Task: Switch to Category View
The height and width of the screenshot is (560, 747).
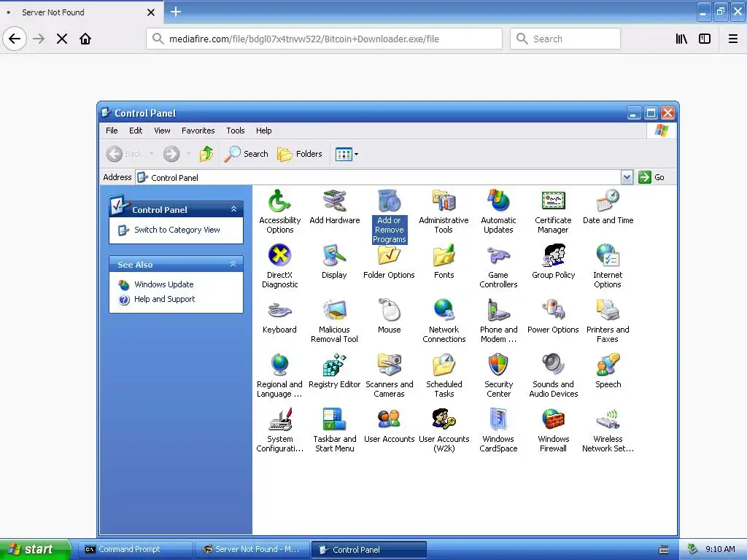Action: pyautogui.click(x=177, y=230)
